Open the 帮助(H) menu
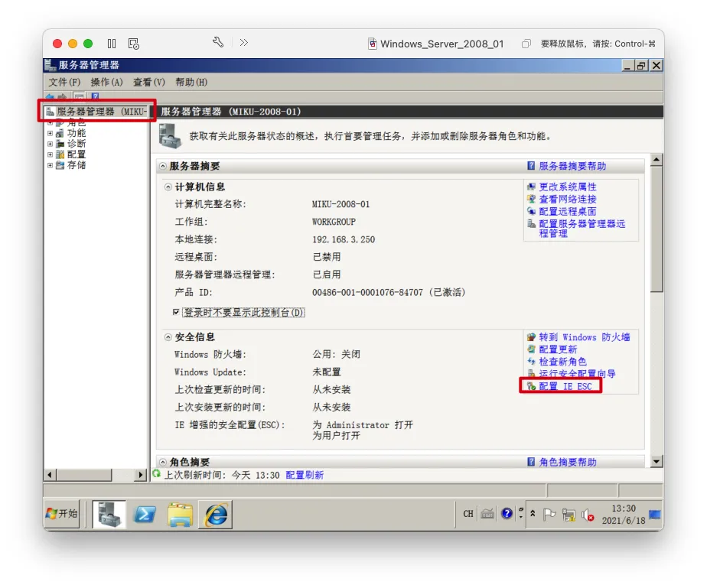 click(x=191, y=82)
